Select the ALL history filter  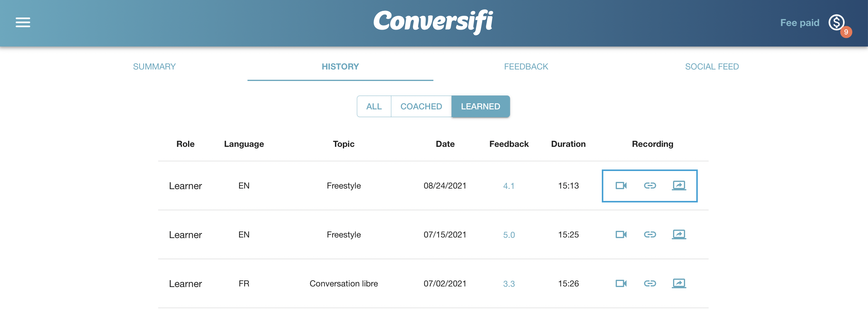tap(374, 106)
